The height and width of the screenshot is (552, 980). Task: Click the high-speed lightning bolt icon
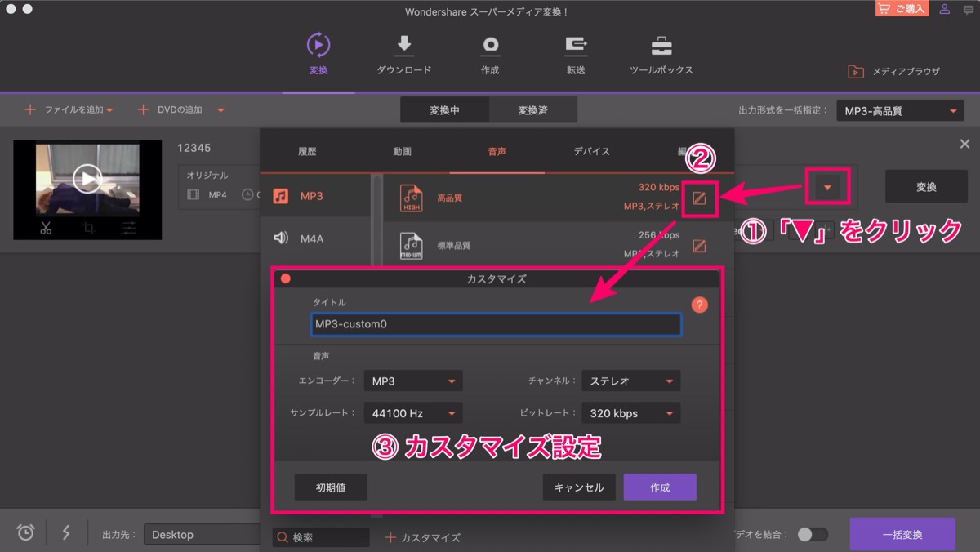point(66,532)
